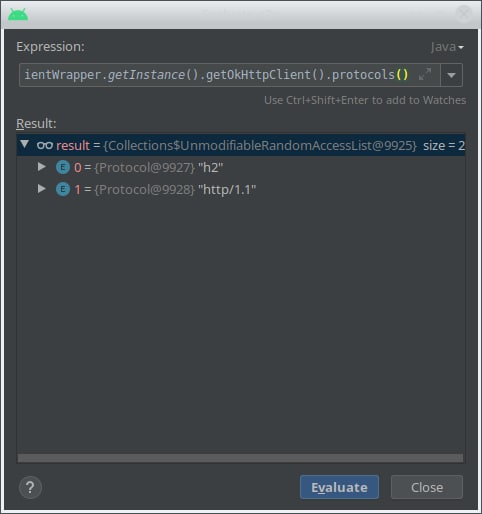Click the Close button
Viewport: 482px width, 514px height.
pyautogui.click(x=427, y=487)
